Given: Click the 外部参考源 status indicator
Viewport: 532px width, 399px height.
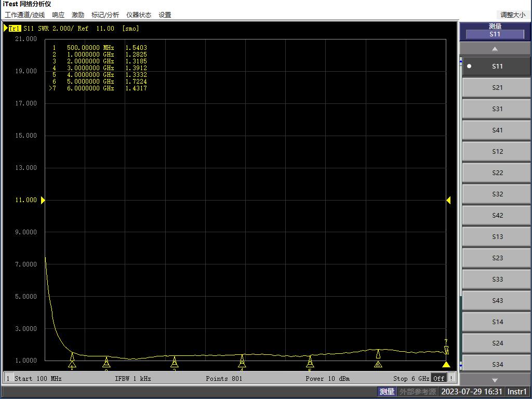Looking at the screenshot, I should pyautogui.click(x=418, y=392).
